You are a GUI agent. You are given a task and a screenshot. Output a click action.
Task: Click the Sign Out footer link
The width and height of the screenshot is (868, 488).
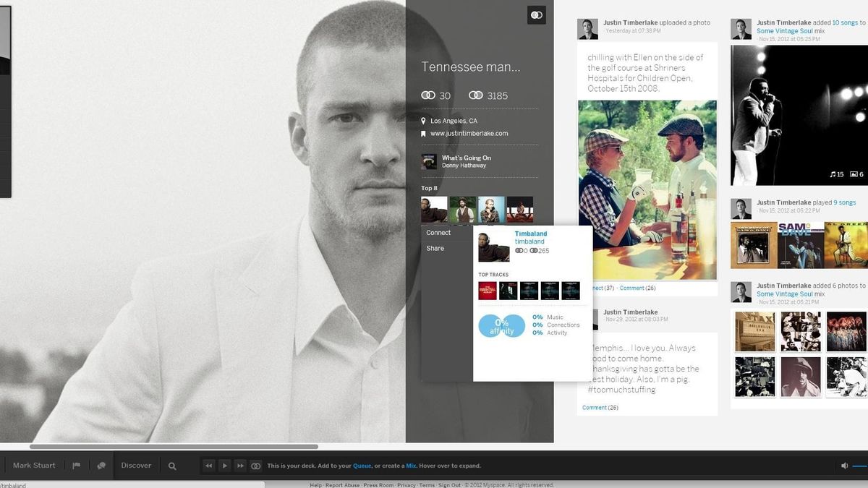pos(449,485)
